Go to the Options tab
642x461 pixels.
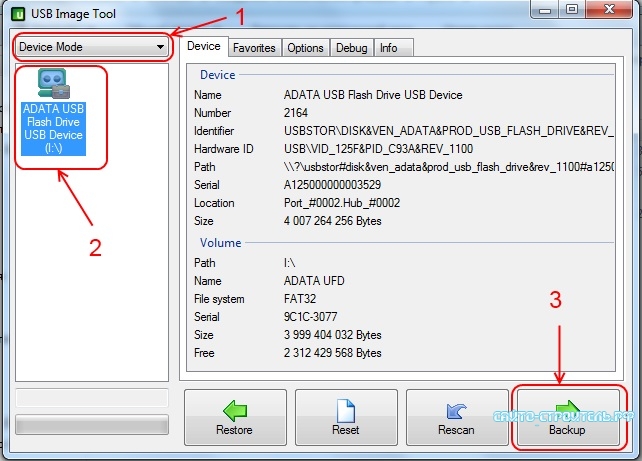click(305, 48)
